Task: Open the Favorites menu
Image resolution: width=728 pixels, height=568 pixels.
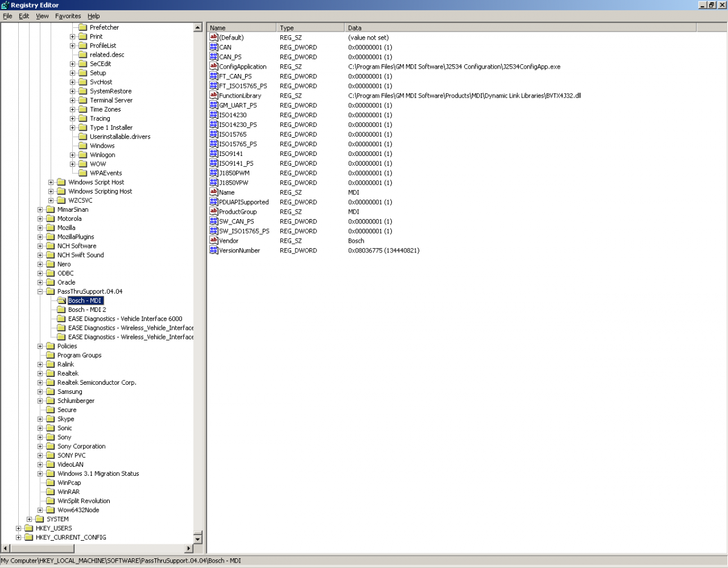Action: [68, 16]
